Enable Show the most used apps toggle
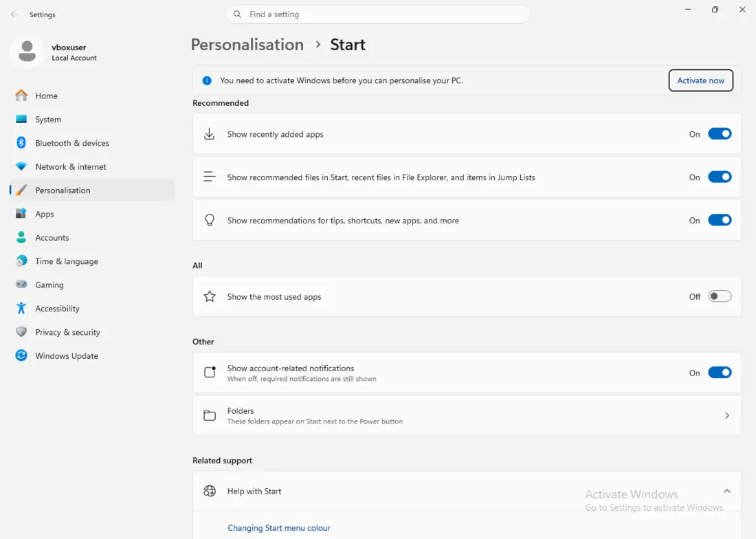The image size is (756, 539). 720,296
